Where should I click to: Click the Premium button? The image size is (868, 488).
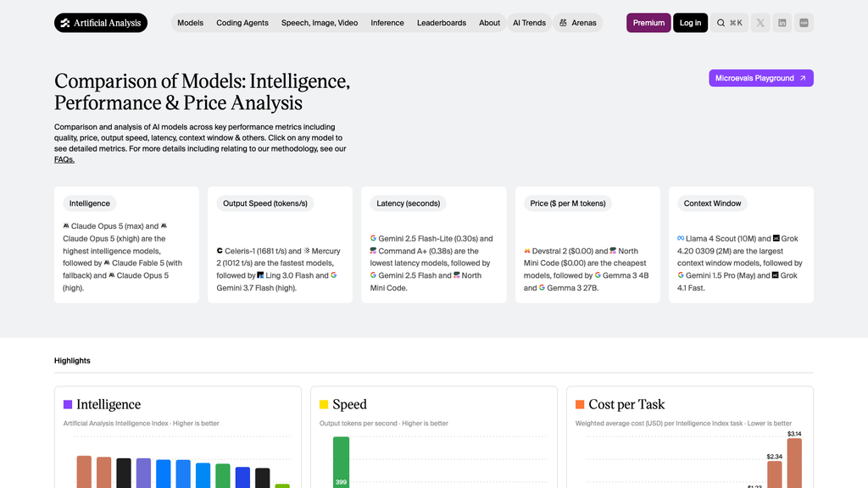(648, 23)
